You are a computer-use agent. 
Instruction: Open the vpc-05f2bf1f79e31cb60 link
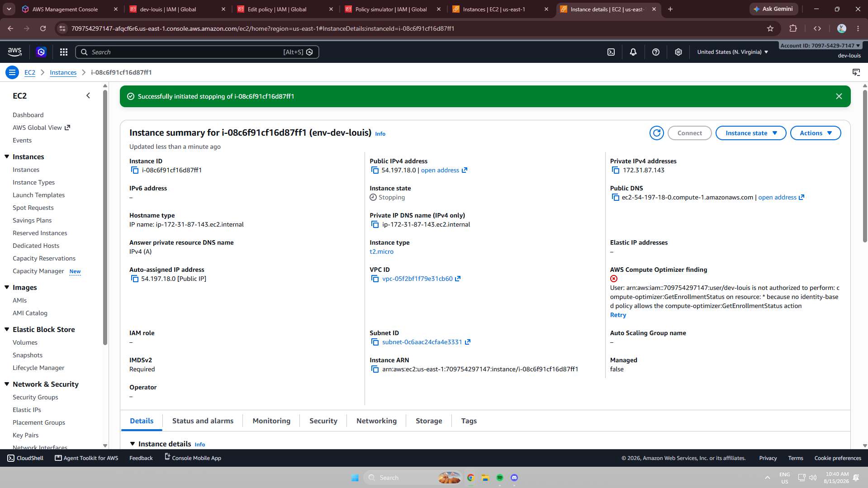coord(417,279)
